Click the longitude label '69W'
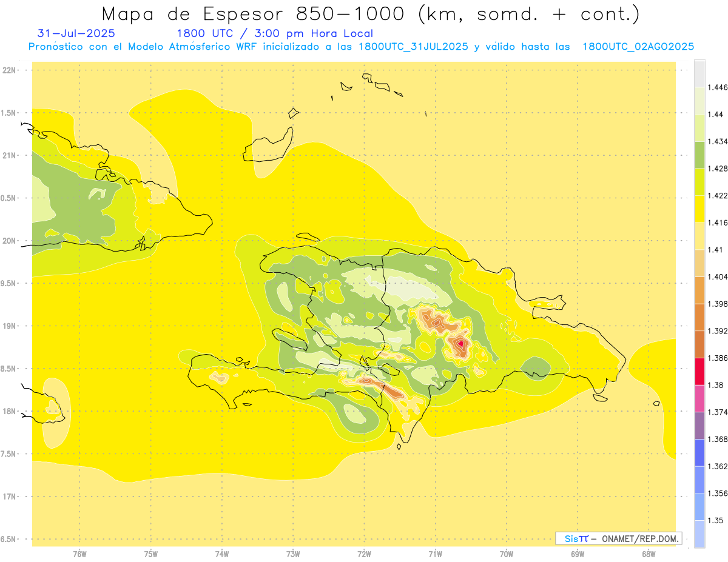 coord(578,554)
